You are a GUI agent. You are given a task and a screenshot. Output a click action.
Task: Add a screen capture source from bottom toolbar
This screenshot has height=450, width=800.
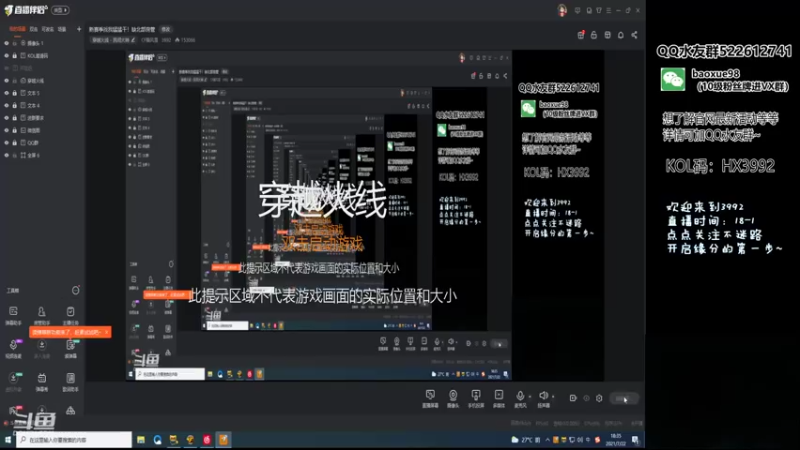pos(430,398)
